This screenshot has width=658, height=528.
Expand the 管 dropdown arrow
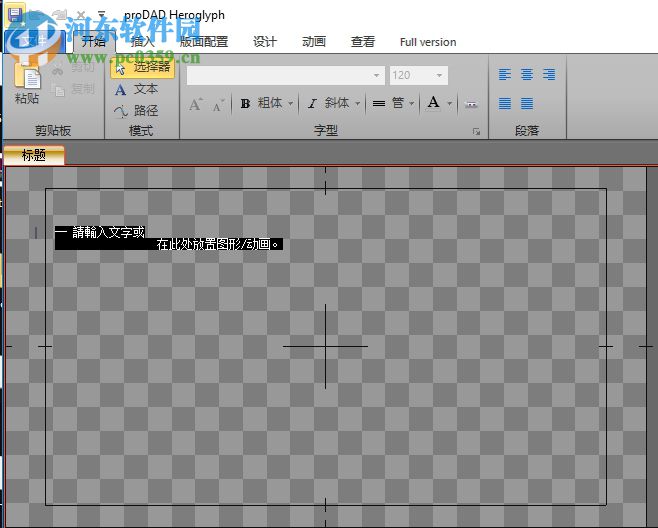pos(412,103)
